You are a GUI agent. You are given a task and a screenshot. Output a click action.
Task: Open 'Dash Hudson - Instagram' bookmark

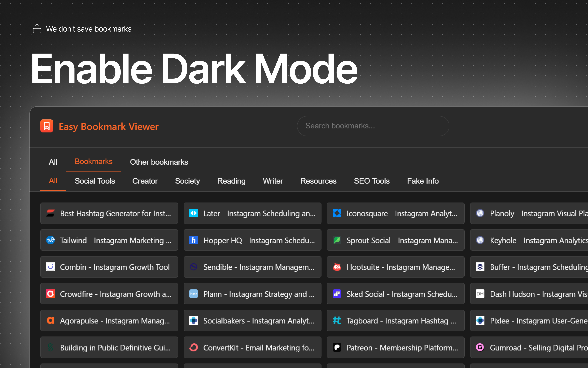529,294
